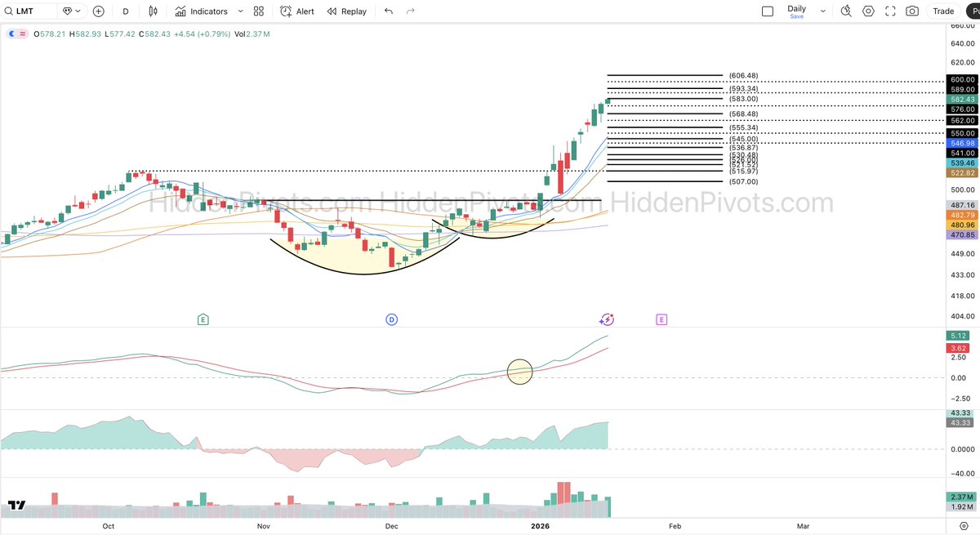The height and width of the screenshot is (535, 980).
Task: Start Bar Replay mode
Action: 347,11
